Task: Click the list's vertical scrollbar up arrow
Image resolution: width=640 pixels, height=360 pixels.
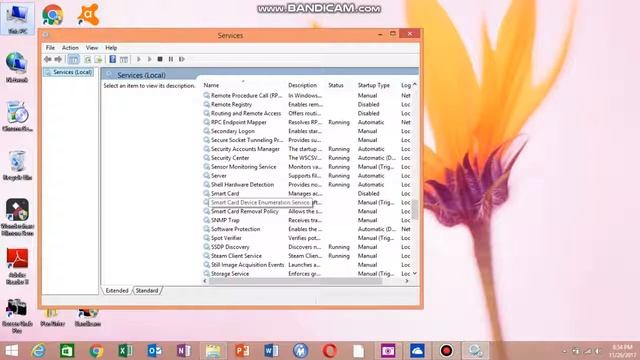Action: [415, 84]
